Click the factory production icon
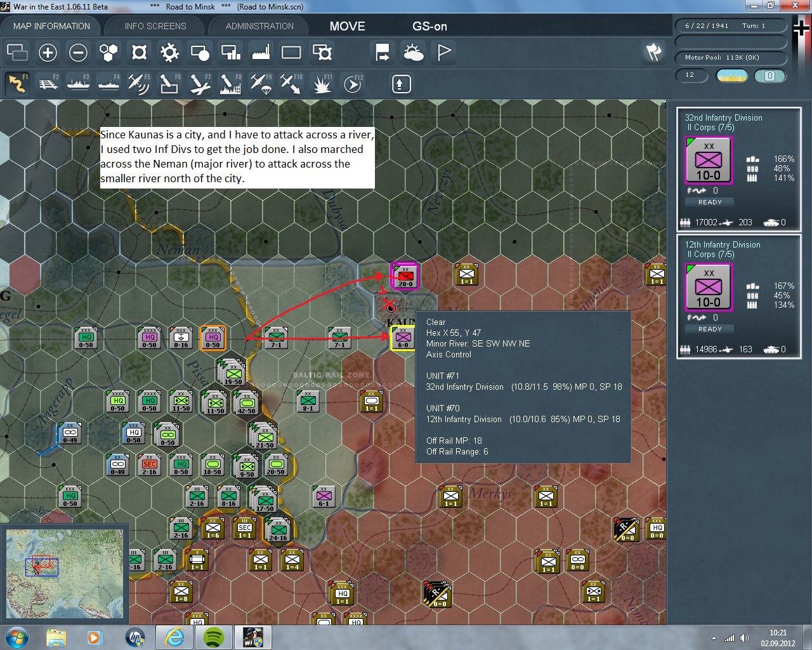The width and height of the screenshot is (812, 650). [261, 52]
